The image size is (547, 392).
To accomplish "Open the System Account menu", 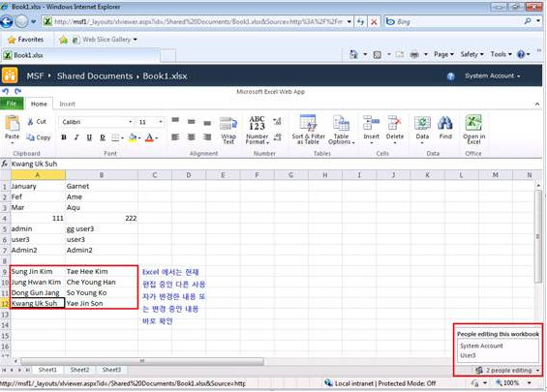I will 492,75.
